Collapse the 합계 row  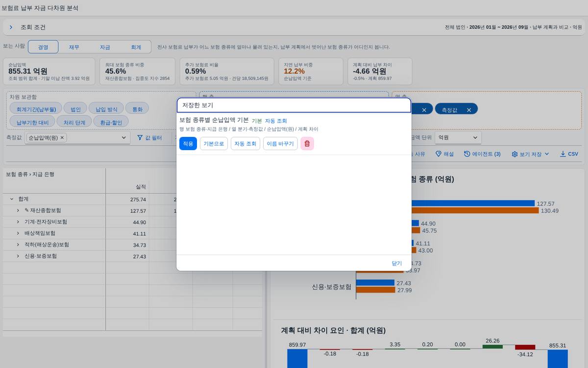[x=12, y=199]
